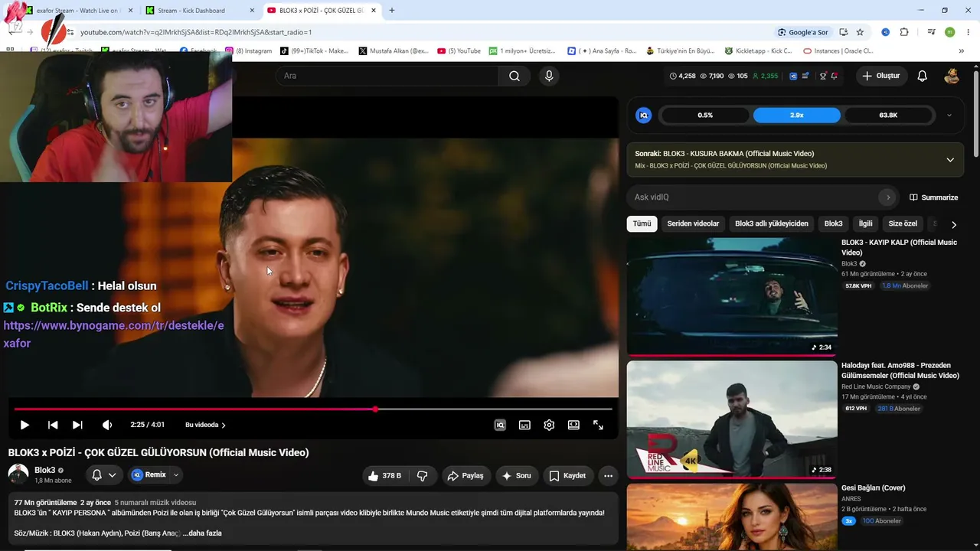980x551 pixels.
Task: Open the Blok3 channel avatar
Action: pyautogui.click(x=18, y=474)
